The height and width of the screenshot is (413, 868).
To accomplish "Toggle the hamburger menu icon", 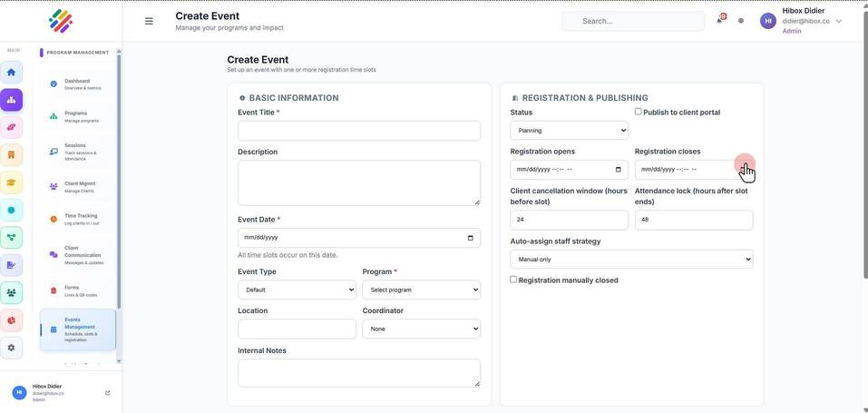I will click(x=149, y=21).
